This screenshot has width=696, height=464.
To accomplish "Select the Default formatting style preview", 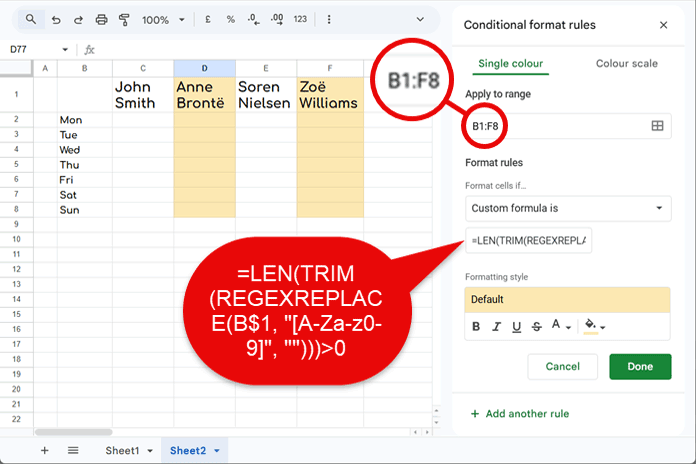I will [567, 300].
